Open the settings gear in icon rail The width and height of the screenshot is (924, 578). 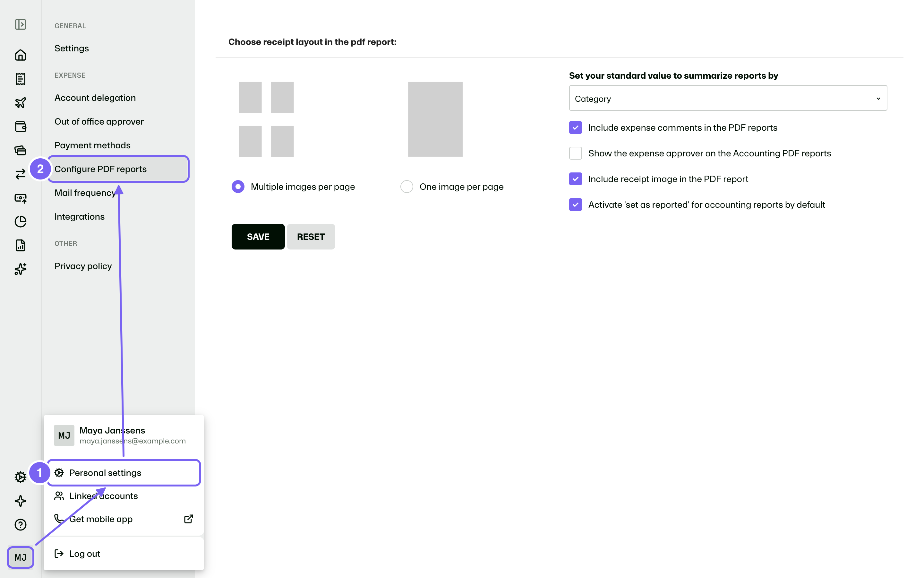click(20, 477)
